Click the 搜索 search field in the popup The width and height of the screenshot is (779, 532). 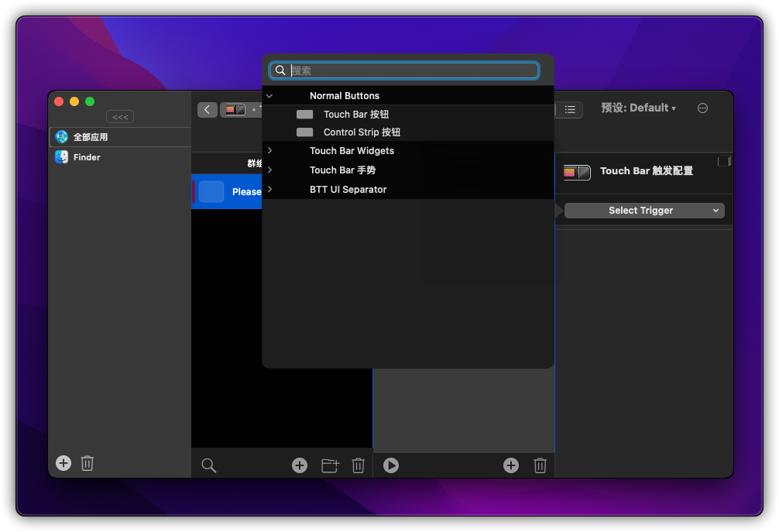[x=404, y=70]
